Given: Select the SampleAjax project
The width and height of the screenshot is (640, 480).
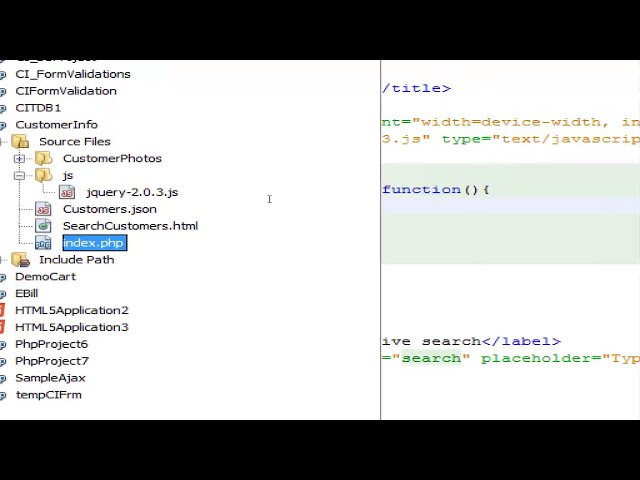Looking at the screenshot, I should click(50, 378).
